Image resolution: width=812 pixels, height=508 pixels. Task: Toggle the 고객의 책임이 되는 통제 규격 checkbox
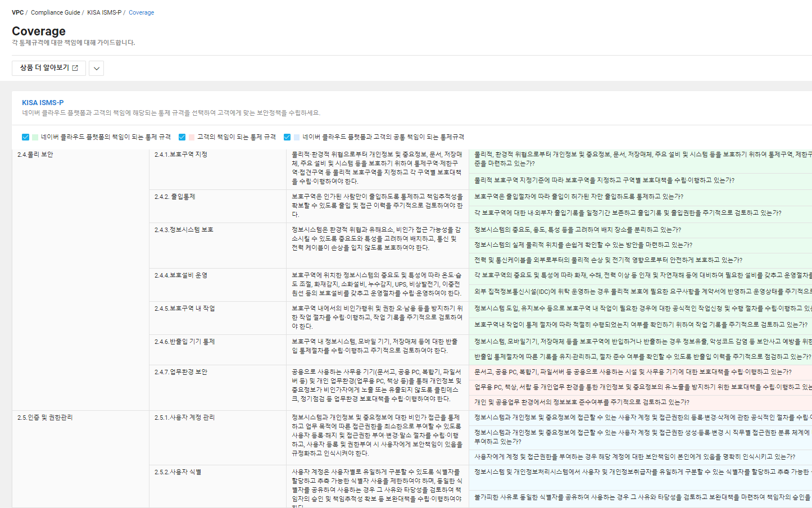(182, 137)
